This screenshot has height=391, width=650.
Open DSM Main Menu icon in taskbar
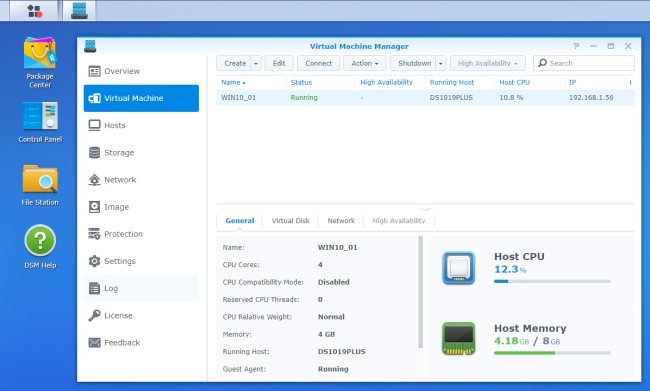coord(34,11)
